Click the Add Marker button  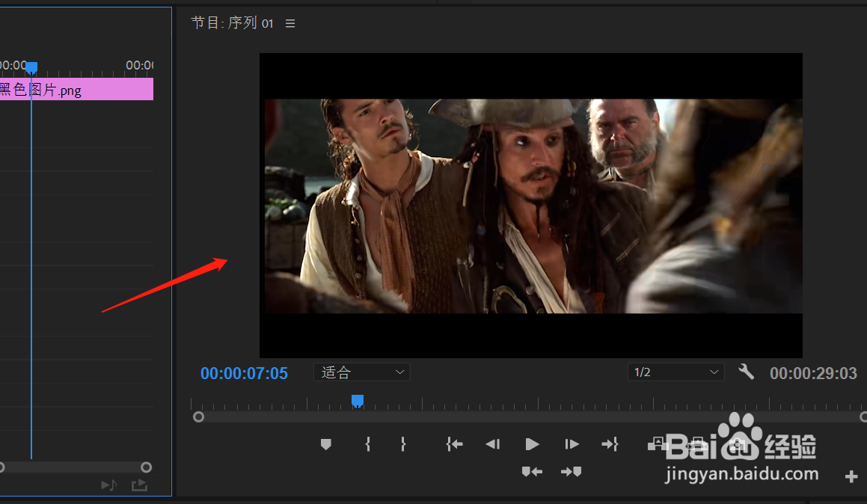point(325,443)
